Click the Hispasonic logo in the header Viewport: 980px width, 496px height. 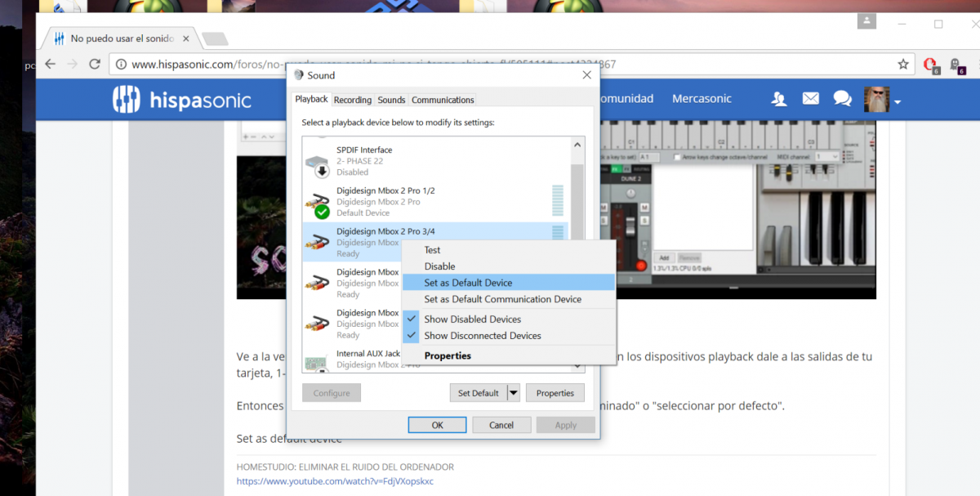(181, 100)
